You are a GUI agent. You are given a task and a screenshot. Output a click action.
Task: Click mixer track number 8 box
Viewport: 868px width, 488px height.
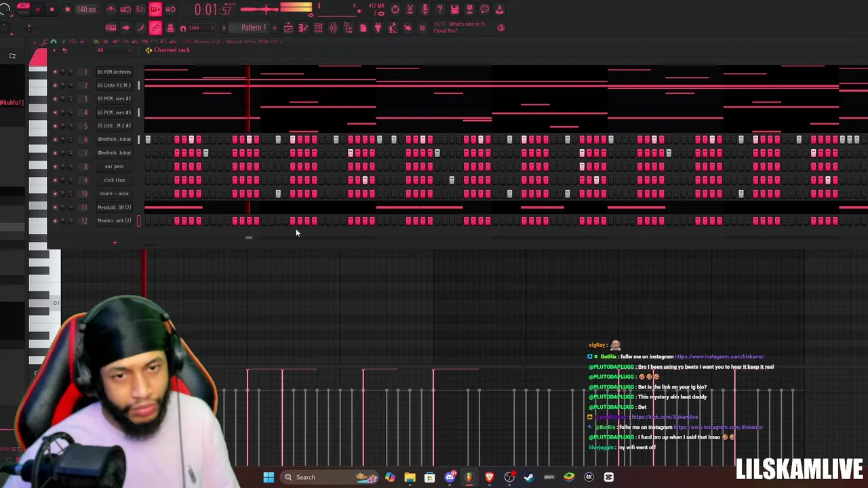click(85, 167)
